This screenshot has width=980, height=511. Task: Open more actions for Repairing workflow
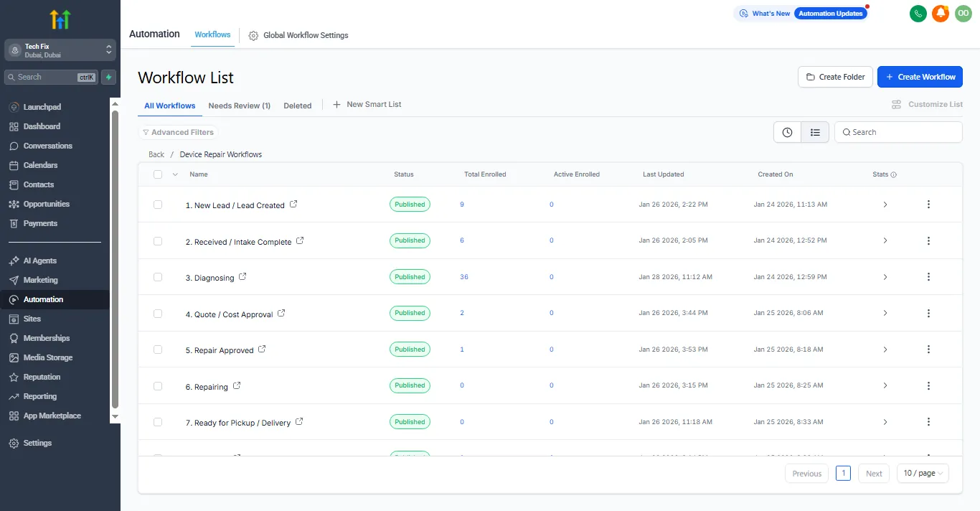pyautogui.click(x=928, y=385)
